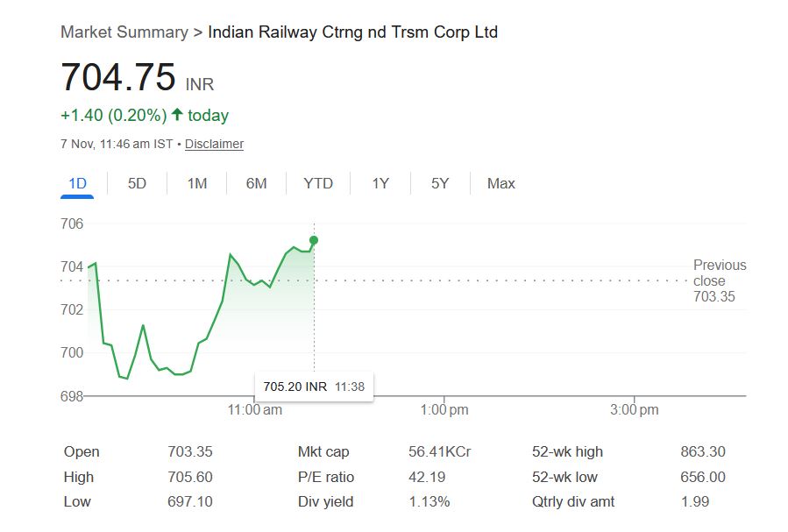
Task: Show the Max time range chart
Action: click(501, 183)
